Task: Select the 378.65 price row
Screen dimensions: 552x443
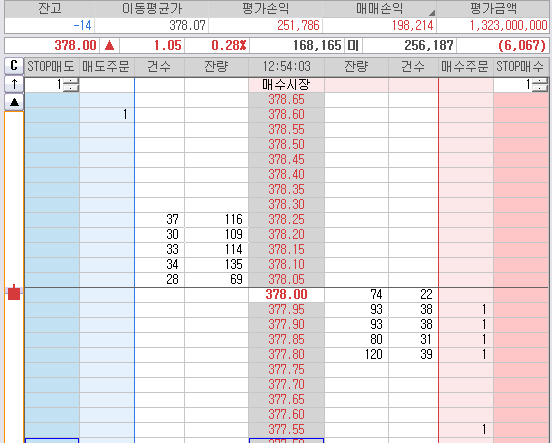Action: pos(286,100)
